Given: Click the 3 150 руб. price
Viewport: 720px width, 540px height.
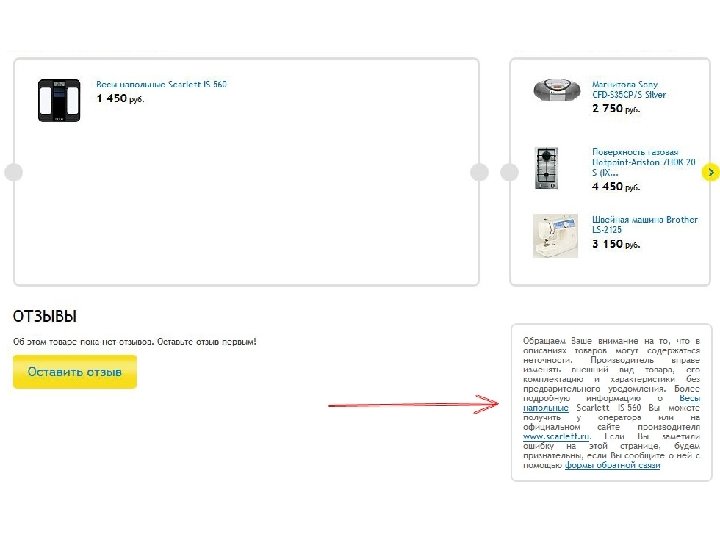Looking at the screenshot, I should pos(621,244).
